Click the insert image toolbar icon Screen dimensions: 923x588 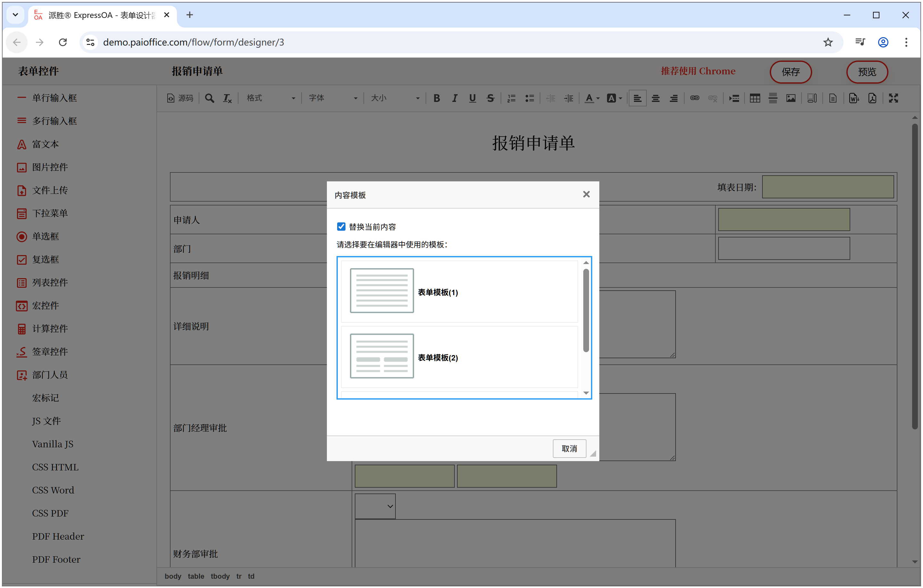(x=790, y=98)
